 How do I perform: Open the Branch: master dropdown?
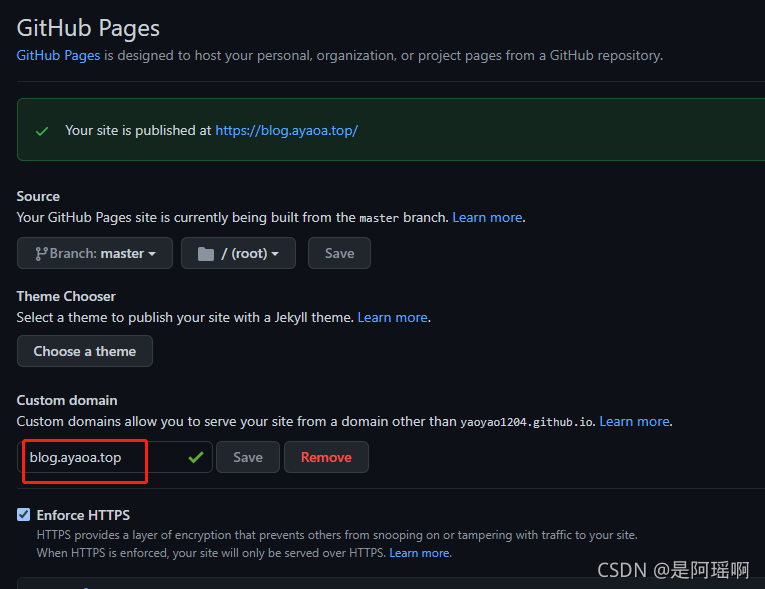(x=95, y=253)
